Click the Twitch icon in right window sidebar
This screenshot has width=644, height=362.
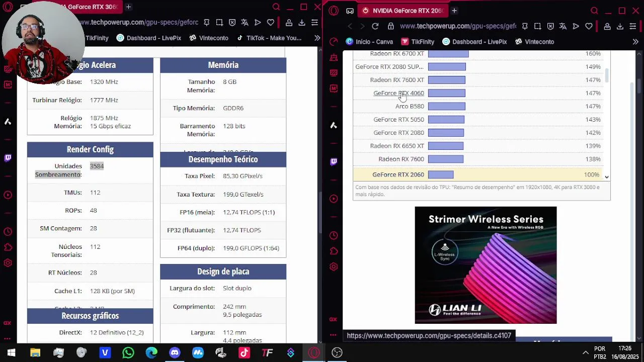click(334, 162)
